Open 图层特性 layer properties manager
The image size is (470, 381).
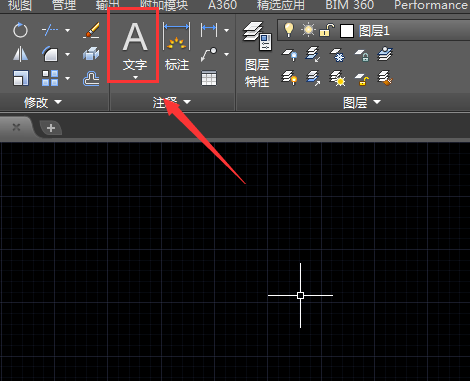click(x=257, y=55)
